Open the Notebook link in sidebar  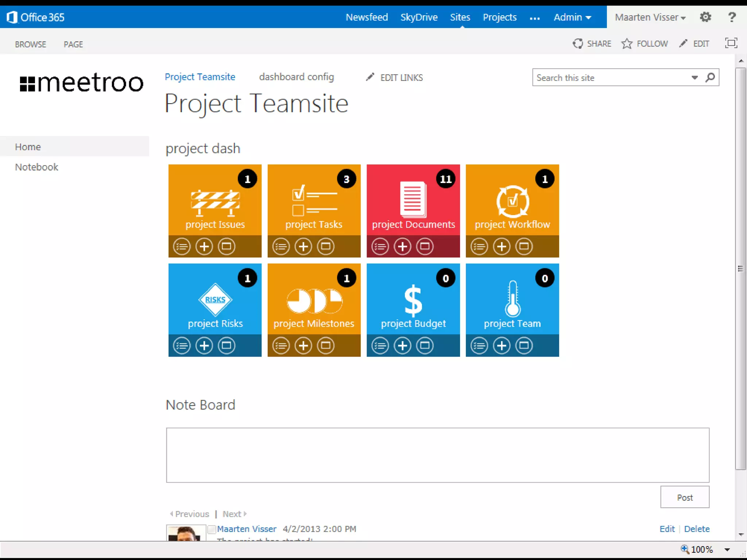coord(36,167)
